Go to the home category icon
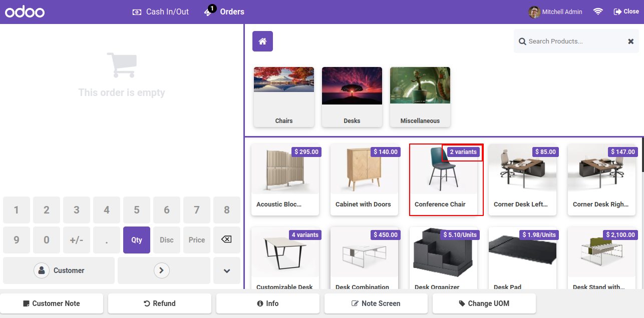This screenshot has width=644, height=318. tap(262, 41)
